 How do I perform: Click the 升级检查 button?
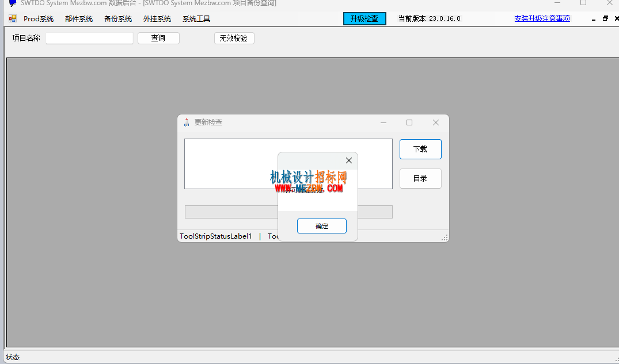[364, 18]
